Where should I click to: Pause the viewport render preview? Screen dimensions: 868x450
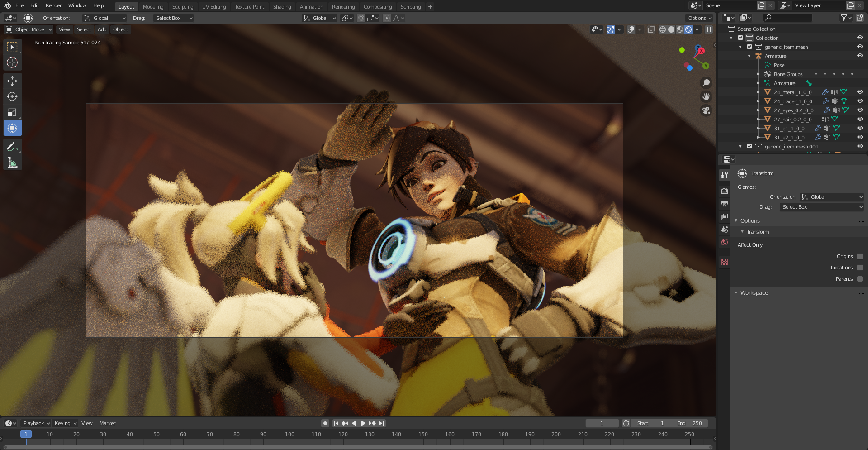(x=709, y=29)
